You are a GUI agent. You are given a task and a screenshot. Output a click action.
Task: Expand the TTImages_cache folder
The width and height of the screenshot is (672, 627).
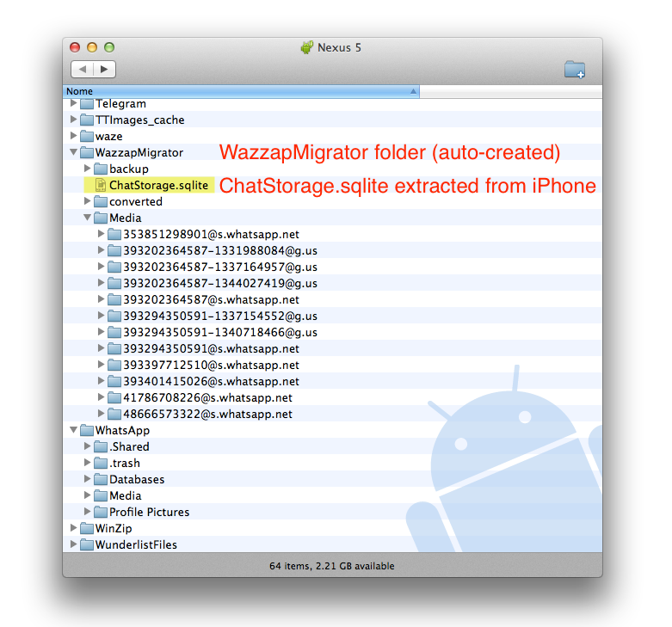click(73, 120)
